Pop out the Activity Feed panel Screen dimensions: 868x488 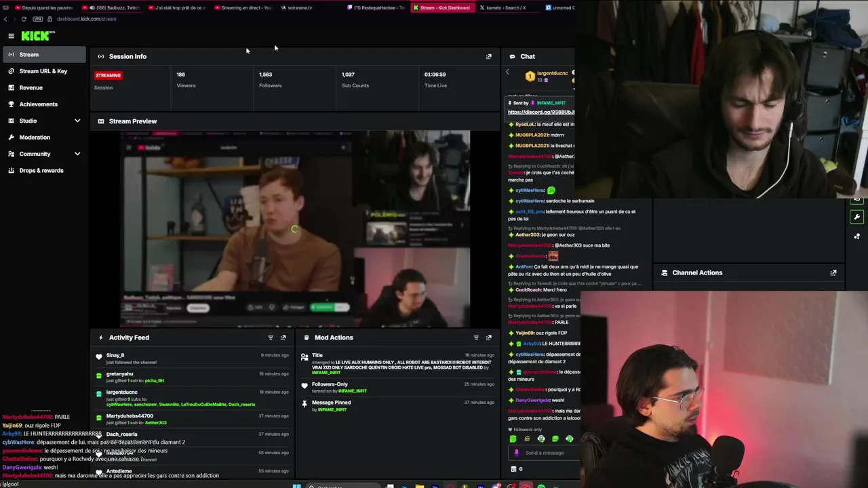point(283,338)
